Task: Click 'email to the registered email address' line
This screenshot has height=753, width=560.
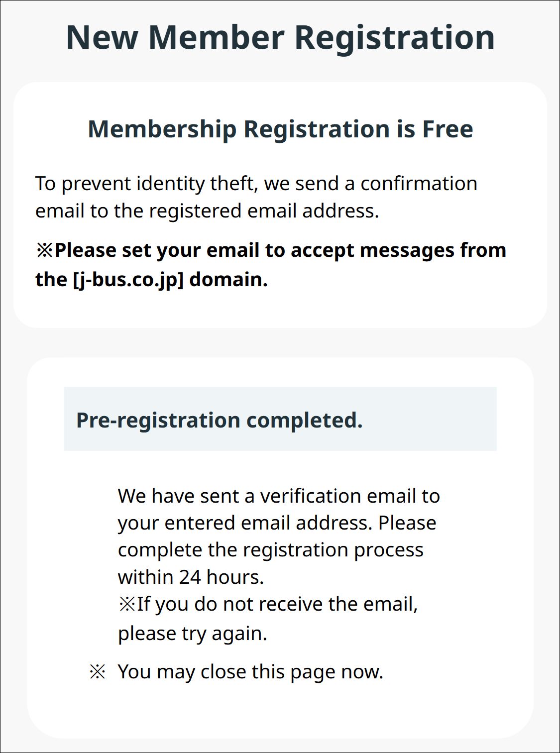Action: click(207, 211)
